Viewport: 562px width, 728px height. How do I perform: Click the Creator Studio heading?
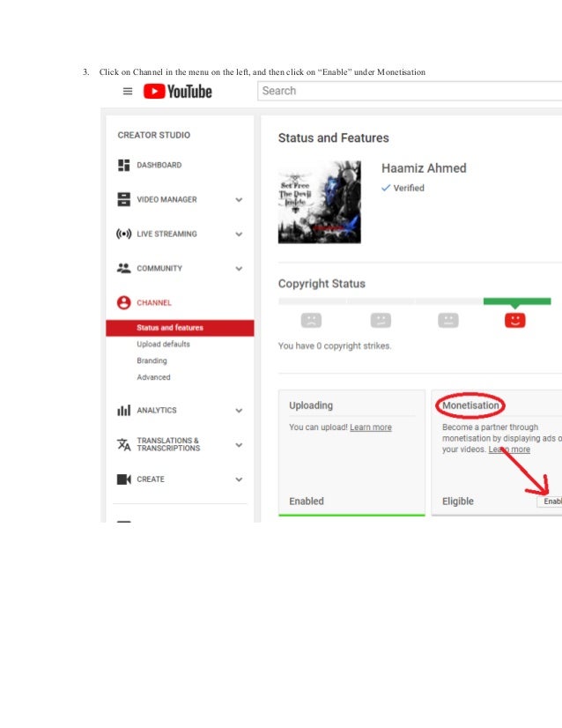pos(153,135)
